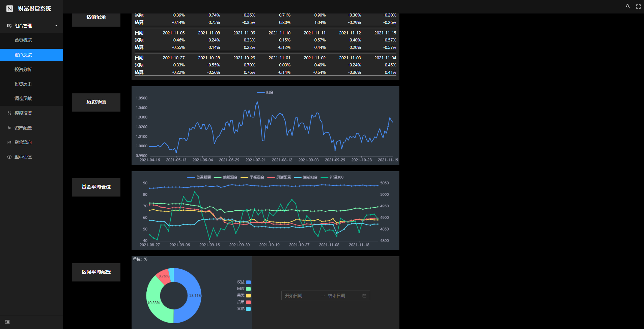
Task: Click 2021-09-16 axis label in 仓位 chart
Action: (x=209, y=245)
